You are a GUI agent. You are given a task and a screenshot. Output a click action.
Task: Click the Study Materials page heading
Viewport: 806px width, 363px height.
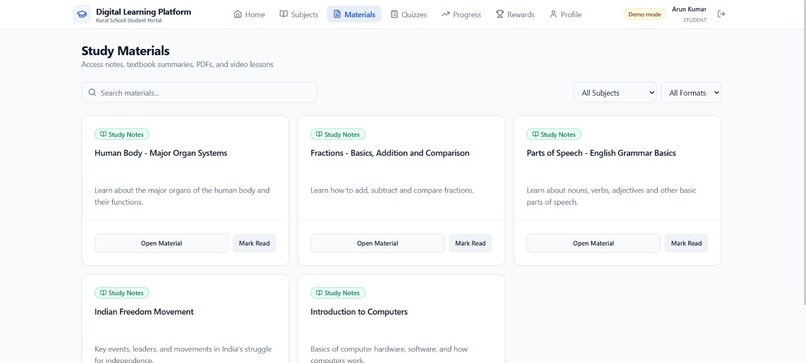point(125,51)
